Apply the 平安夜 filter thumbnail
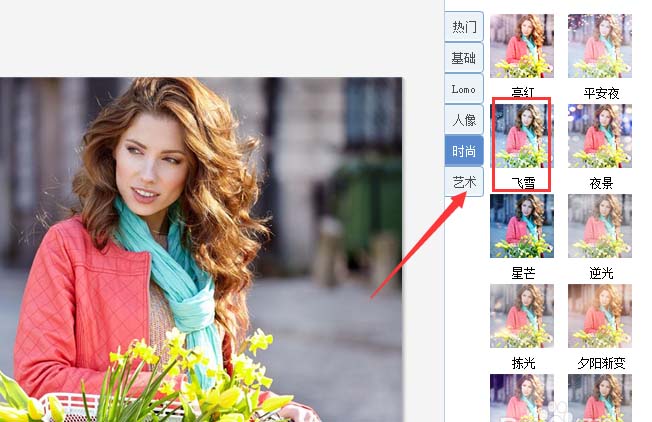Viewport: 652px width, 422px height. click(600, 46)
